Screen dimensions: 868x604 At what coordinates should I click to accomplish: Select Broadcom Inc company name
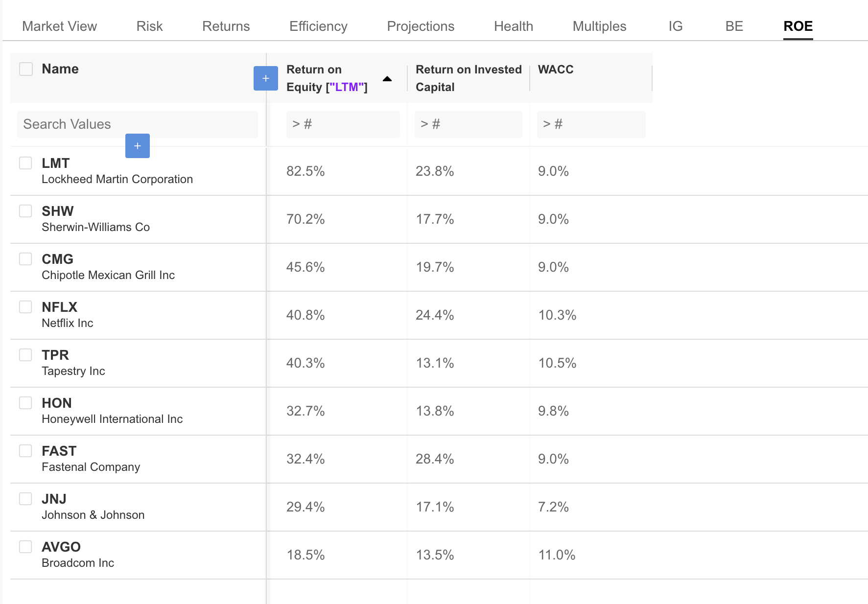(x=78, y=563)
